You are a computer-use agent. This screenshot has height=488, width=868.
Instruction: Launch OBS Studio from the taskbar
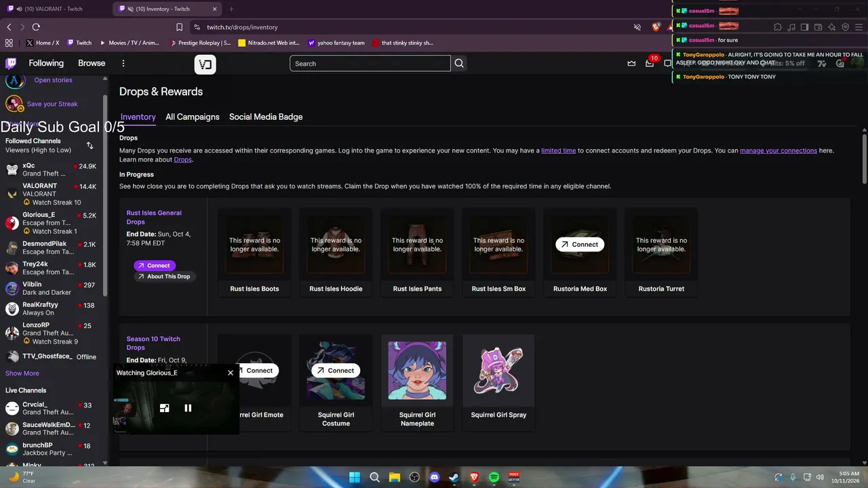[x=414, y=477]
